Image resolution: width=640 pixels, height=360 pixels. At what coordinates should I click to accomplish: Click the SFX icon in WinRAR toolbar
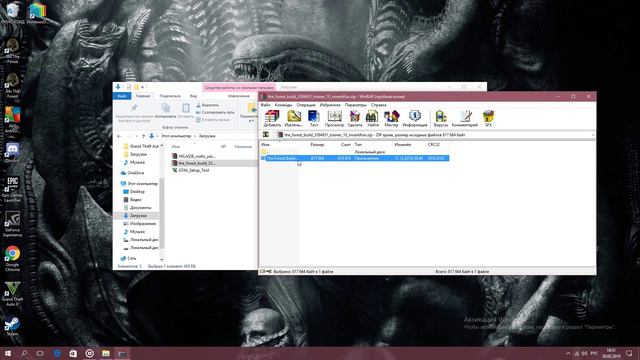(488, 118)
